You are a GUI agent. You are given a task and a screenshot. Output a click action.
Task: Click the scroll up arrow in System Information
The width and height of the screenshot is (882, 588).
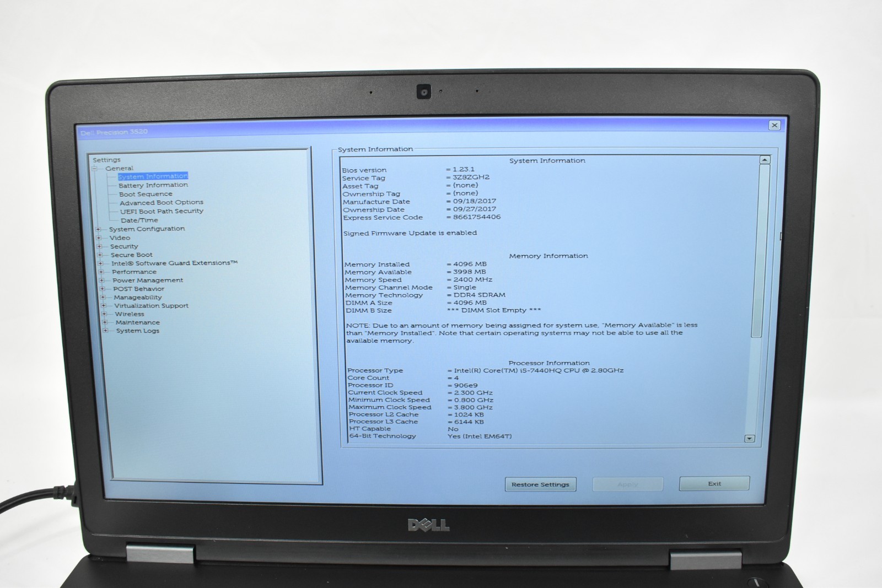coord(765,160)
